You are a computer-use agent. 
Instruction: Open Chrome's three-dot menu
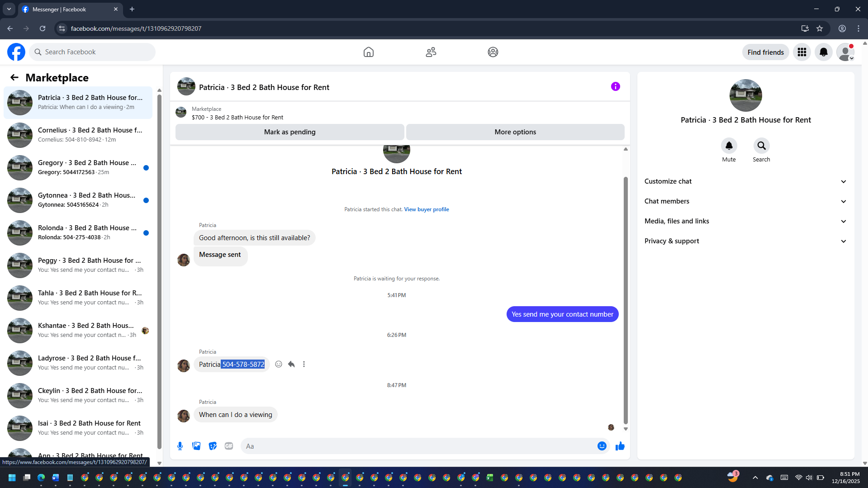[x=859, y=28]
